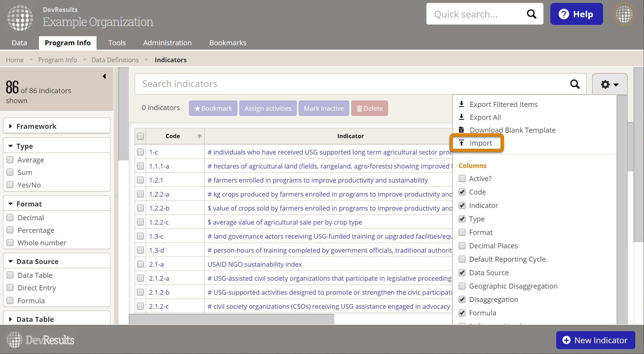Click the horizontal scrollbar under the table
The width and height of the screenshot is (644, 354).
tap(231, 319)
